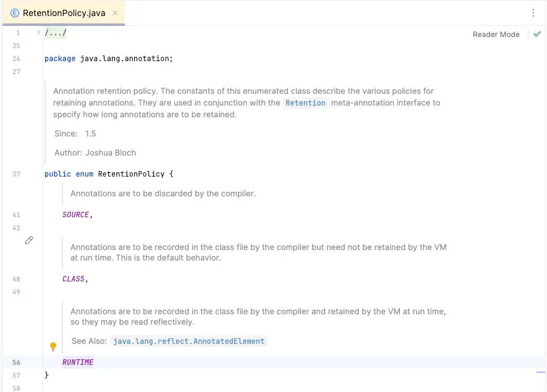
Task: Open the Retention meta-annotation link
Action: 305,103
